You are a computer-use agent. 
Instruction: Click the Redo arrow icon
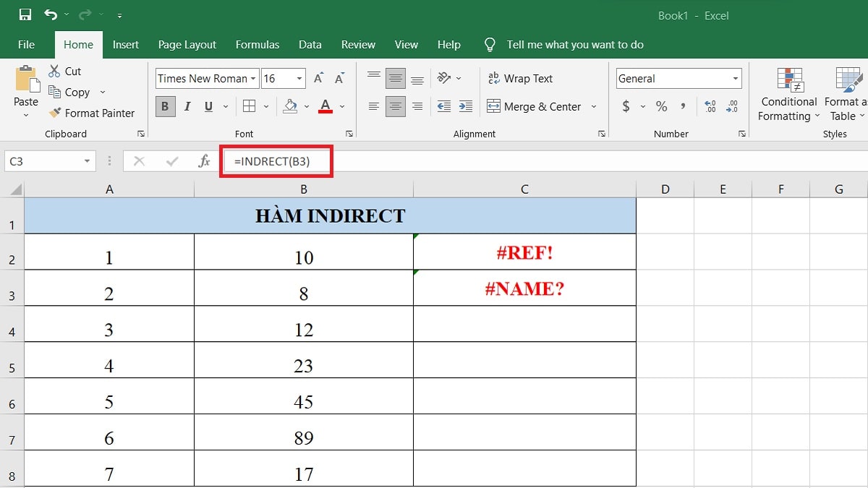coord(87,14)
